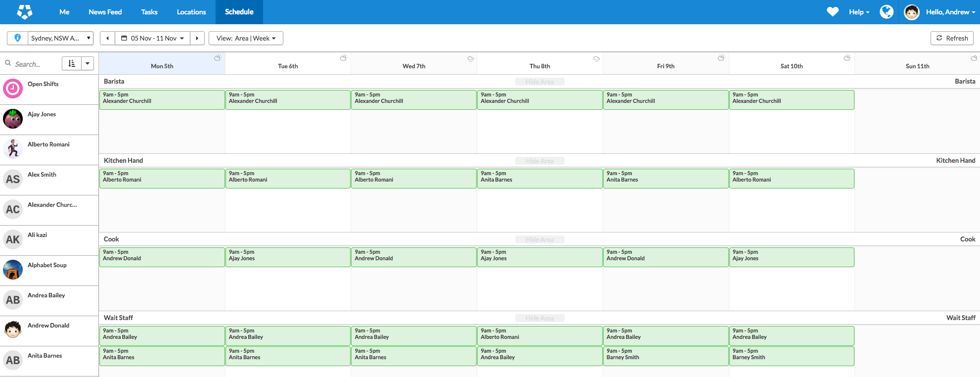The height and width of the screenshot is (377, 980).
Task: Click the employee Search field
Action: point(35,64)
